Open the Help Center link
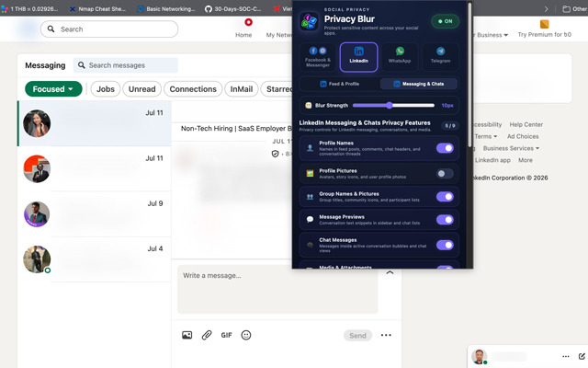This screenshot has height=368, width=588. tap(526, 124)
